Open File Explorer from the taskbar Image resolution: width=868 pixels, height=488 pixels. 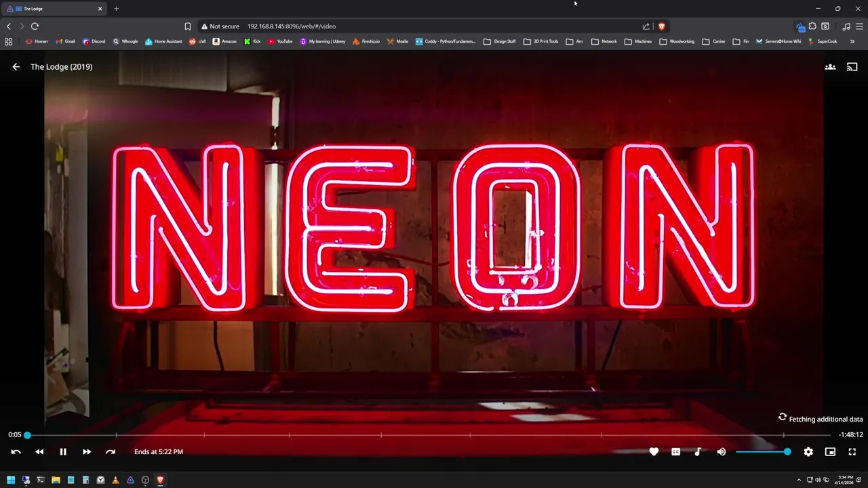tap(56, 480)
